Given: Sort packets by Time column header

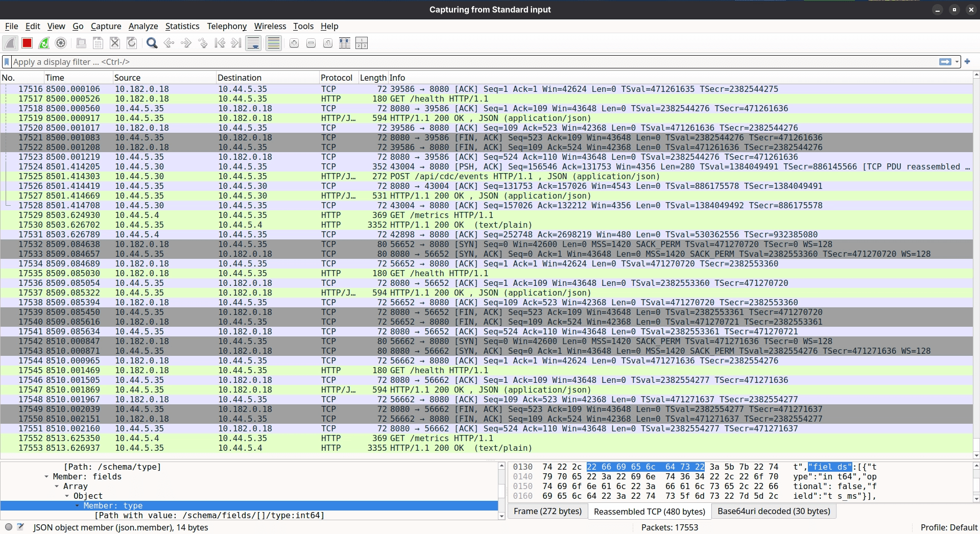Looking at the screenshot, I should coord(78,78).
